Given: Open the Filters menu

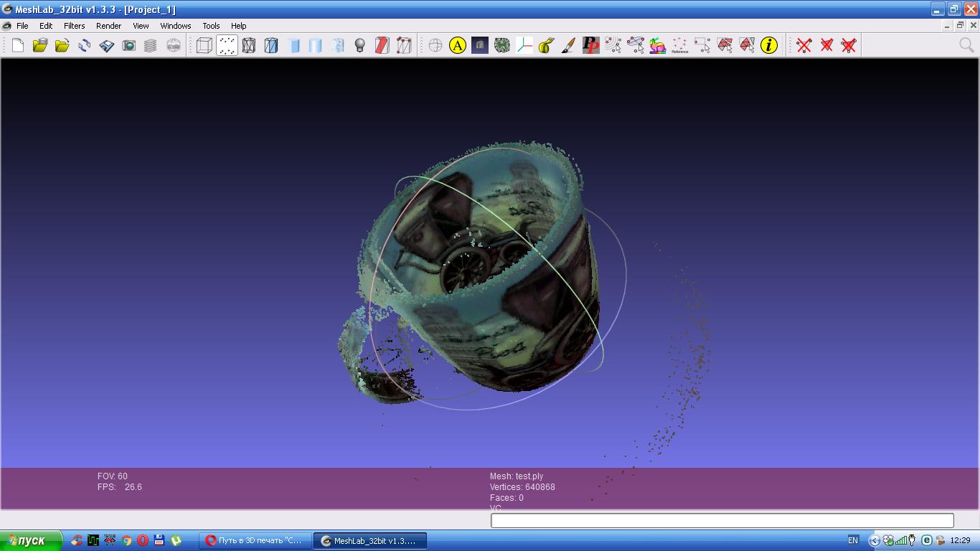Looking at the screenshot, I should pyautogui.click(x=74, y=26).
